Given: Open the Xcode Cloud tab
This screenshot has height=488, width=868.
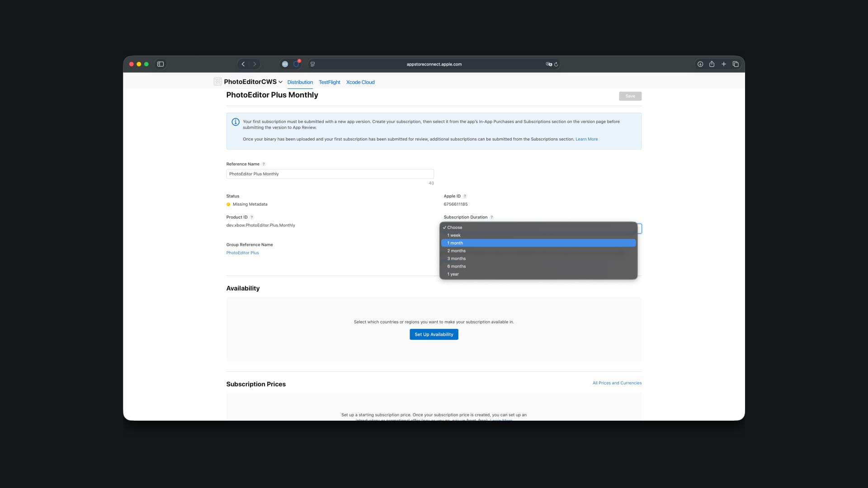Looking at the screenshot, I should tap(360, 82).
